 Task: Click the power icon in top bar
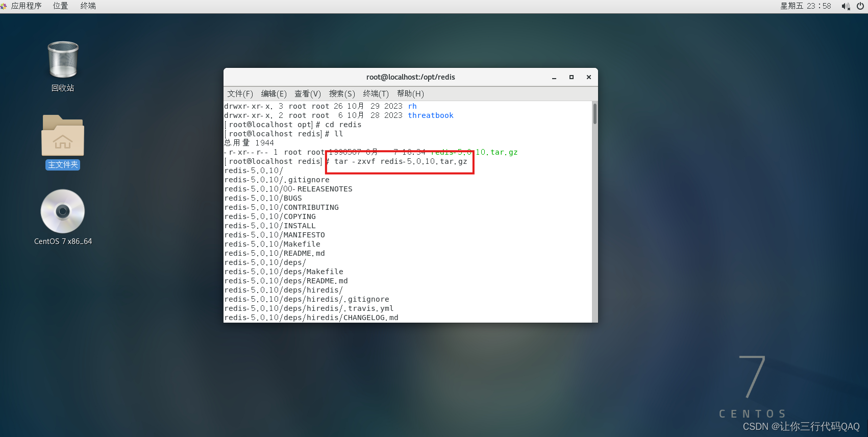coord(860,6)
